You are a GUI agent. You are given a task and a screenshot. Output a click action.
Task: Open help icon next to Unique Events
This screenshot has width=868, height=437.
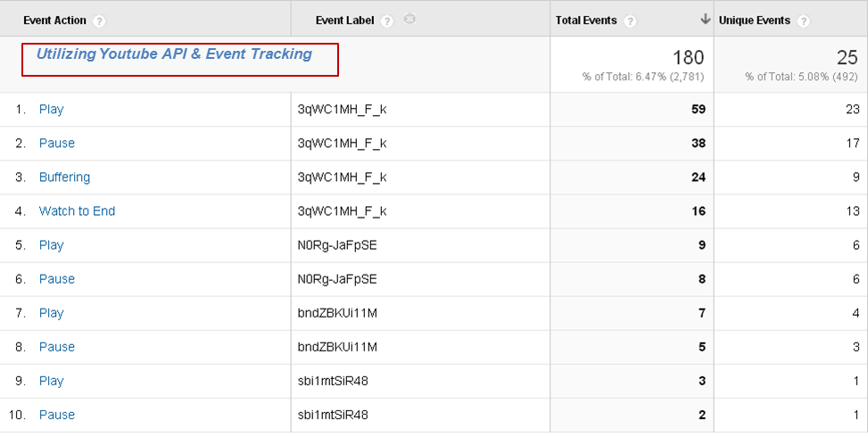point(803,21)
